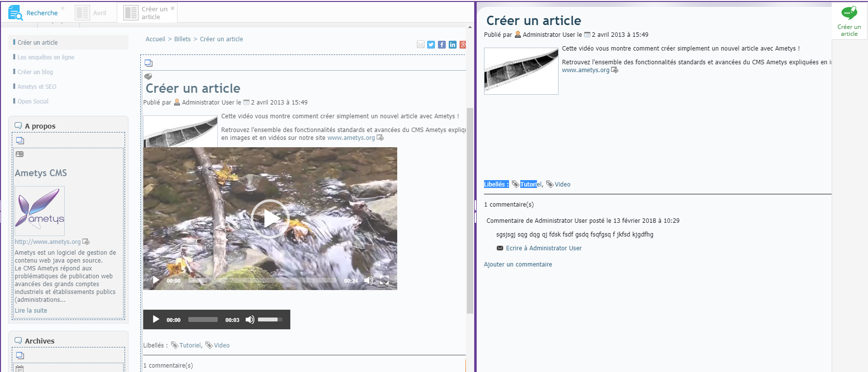The image size is (868, 372).
Task: Go to Accueil in the breadcrumb
Action: (x=155, y=39)
